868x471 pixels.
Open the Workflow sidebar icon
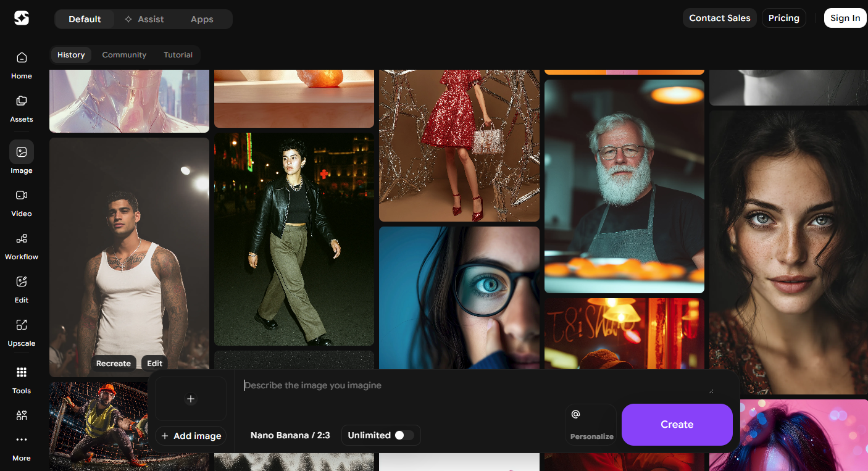tap(22, 239)
